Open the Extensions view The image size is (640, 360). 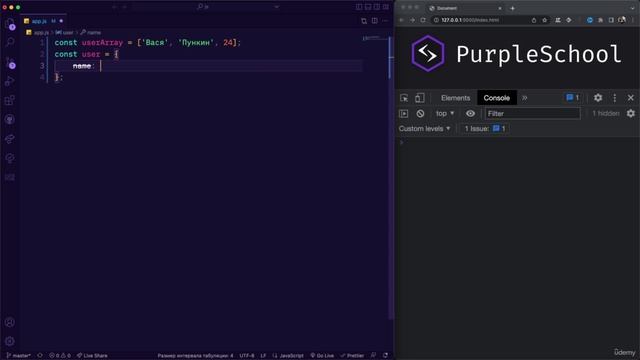click(x=10, y=100)
